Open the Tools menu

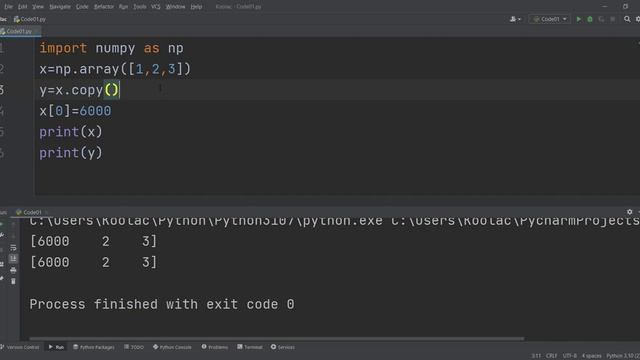(x=140, y=7)
